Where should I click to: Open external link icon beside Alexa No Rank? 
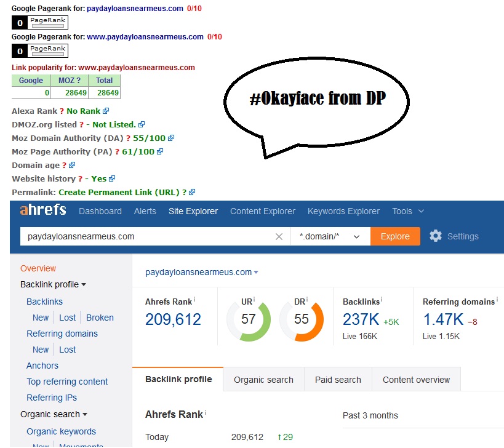click(x=106, y=111)
